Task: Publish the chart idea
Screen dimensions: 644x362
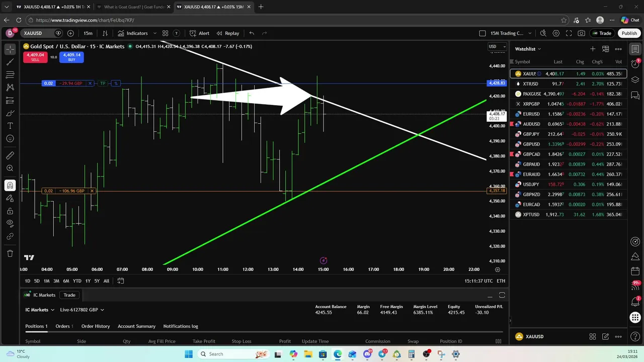Action: 629,33
